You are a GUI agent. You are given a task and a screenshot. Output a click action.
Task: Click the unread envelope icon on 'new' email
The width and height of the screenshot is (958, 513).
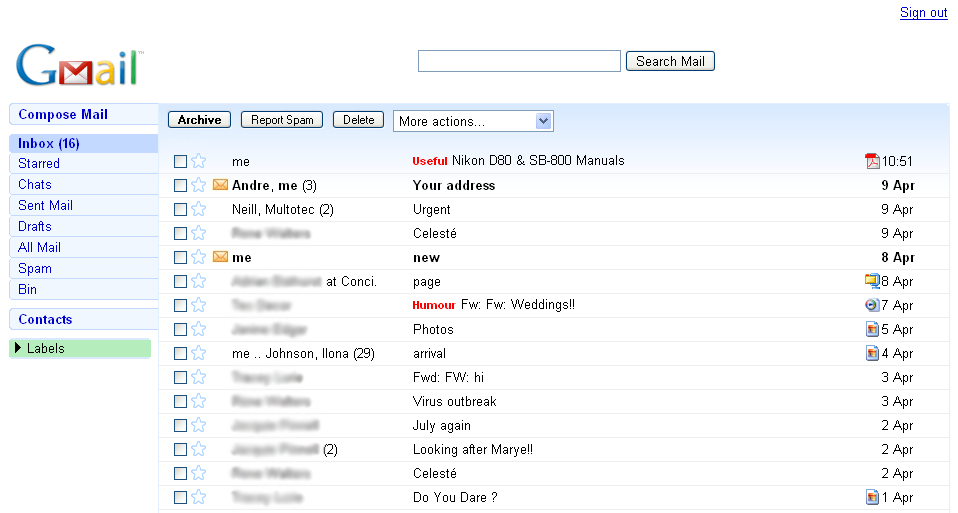220,256
